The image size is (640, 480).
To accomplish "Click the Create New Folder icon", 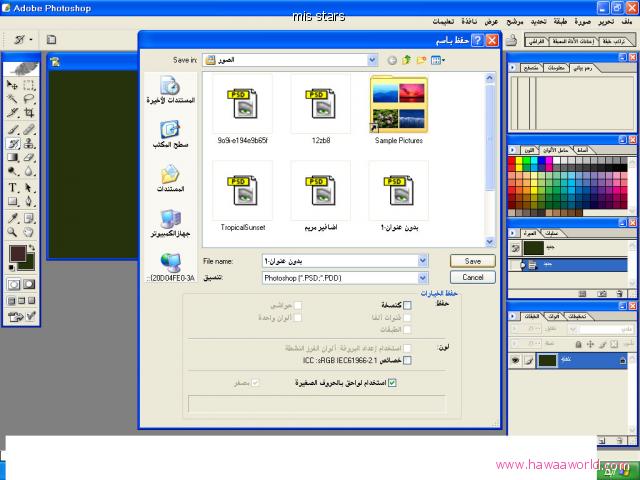I will click(423, 60).
